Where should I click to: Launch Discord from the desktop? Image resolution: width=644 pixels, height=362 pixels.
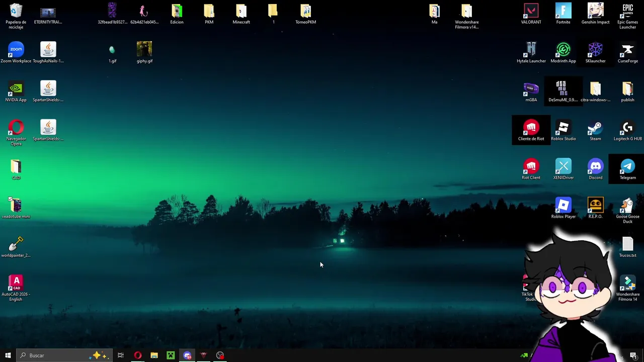(595, 169)
